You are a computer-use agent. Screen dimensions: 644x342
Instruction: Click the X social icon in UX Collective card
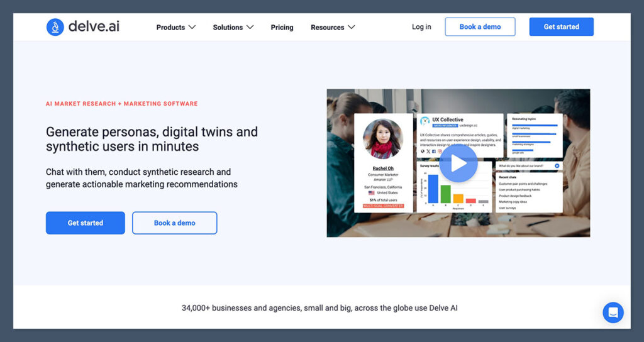click(x=428, y=152)
